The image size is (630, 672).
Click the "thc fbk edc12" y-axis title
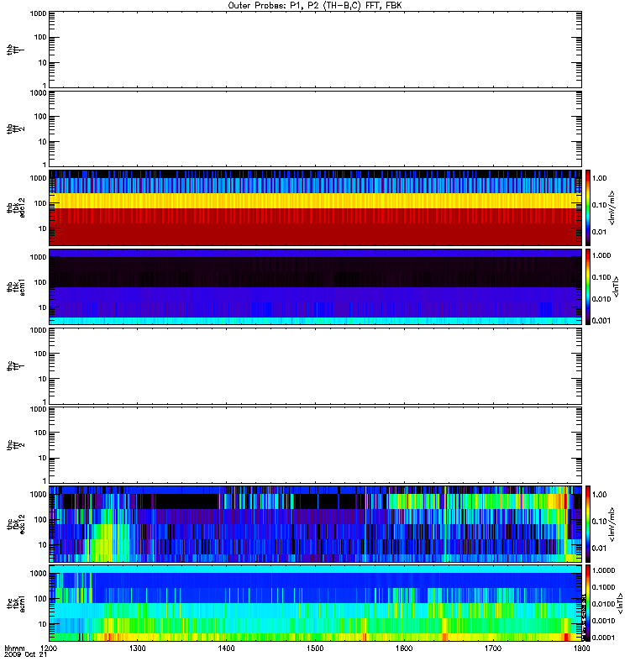click(x=16, y=524)
